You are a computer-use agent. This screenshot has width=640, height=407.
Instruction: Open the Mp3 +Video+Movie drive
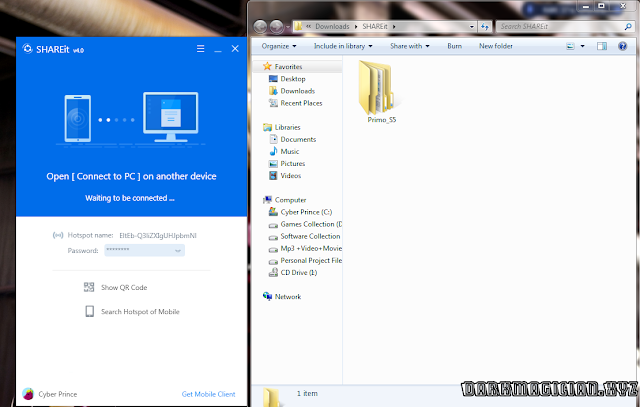(x=311, y=248)
